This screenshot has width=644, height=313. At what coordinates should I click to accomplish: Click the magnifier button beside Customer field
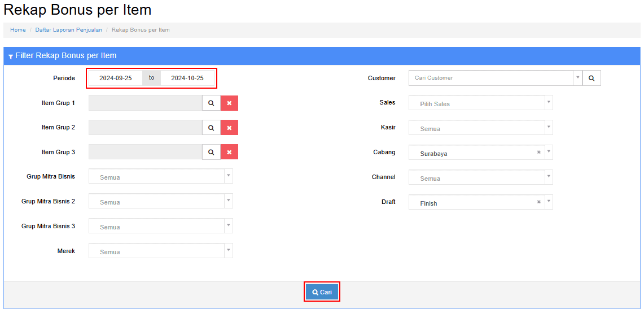point(592,78)
